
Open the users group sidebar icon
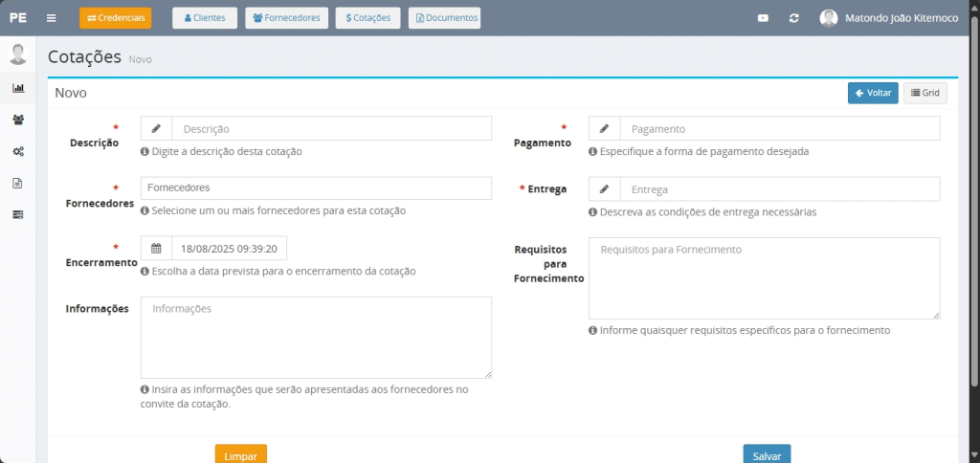click(x=18, y=120)
